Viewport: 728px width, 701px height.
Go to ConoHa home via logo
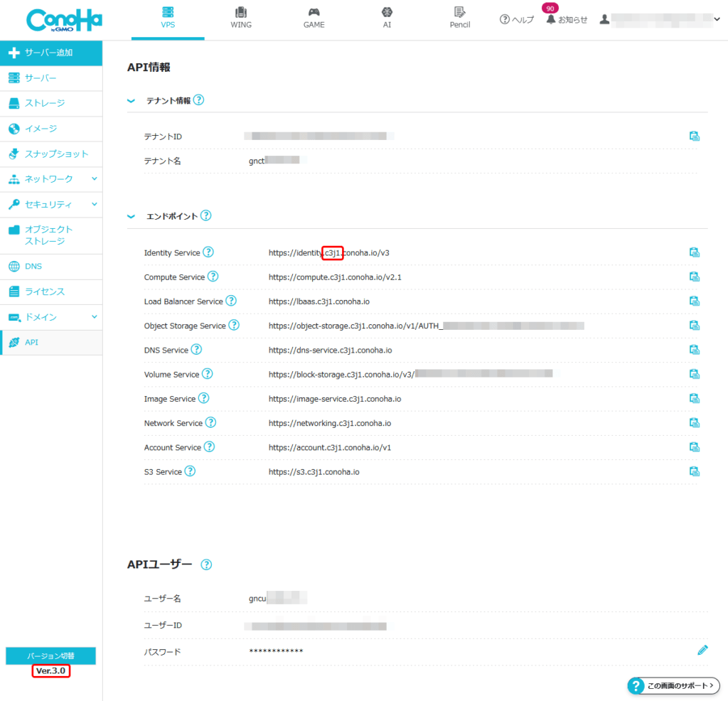pyautogui.click(x=64, y=21)
